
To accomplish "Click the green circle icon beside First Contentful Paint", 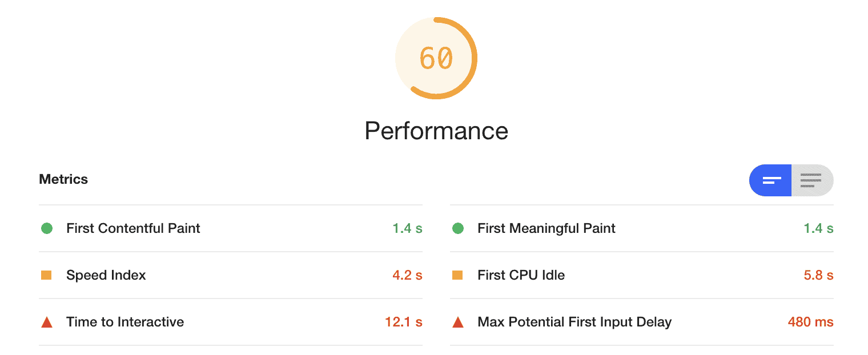I will (48, 228).
